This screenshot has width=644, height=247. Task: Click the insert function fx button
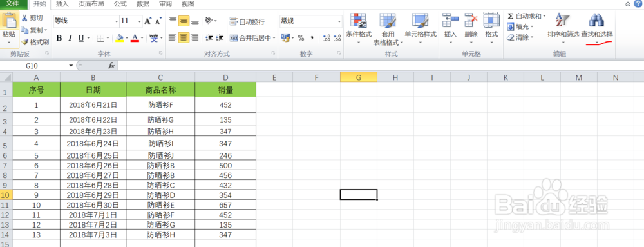[x=111, y=65]
